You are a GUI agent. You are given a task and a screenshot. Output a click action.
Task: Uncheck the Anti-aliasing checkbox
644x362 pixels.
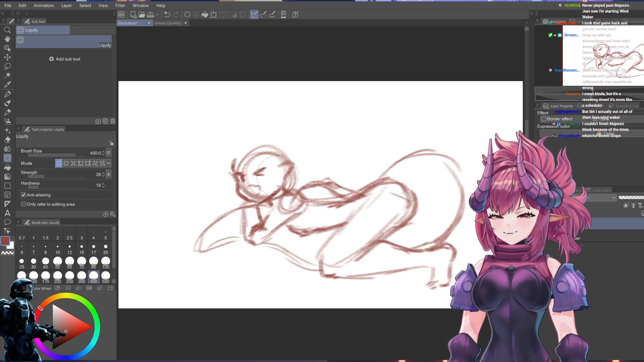[23, 195]
